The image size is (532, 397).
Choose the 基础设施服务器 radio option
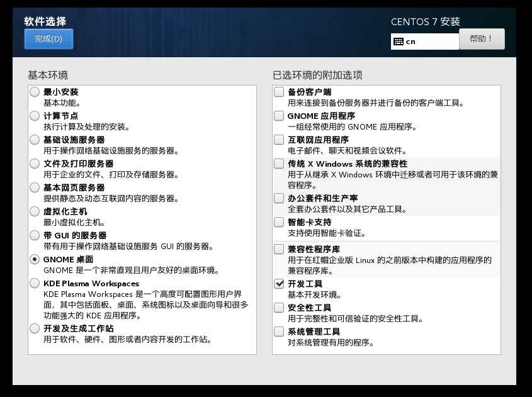point(35,140)
